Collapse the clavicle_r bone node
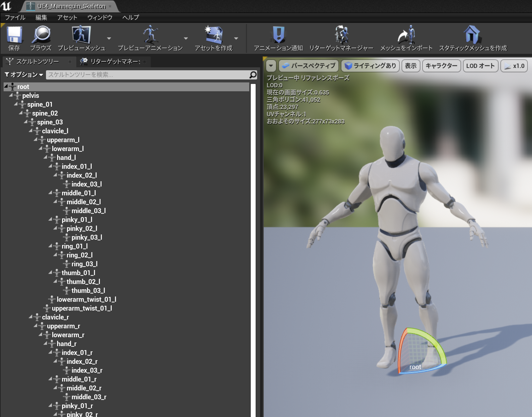 click(x=31, y=317)
